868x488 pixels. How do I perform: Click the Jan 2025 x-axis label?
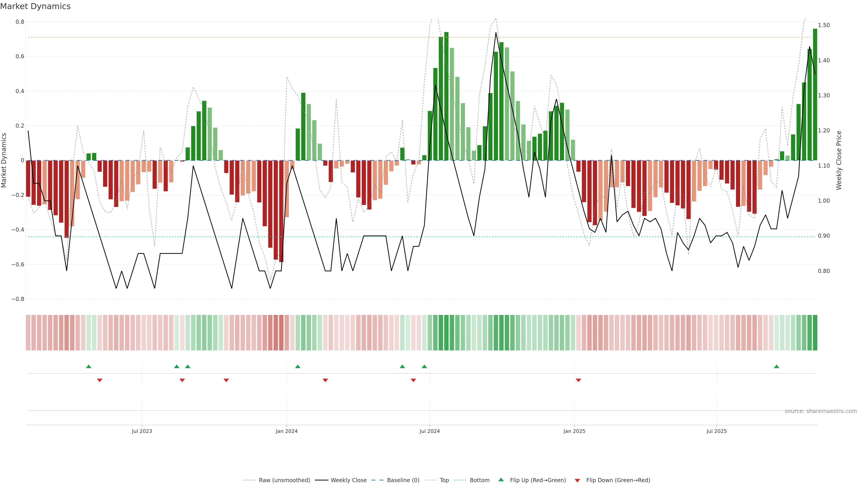(574, 431)
